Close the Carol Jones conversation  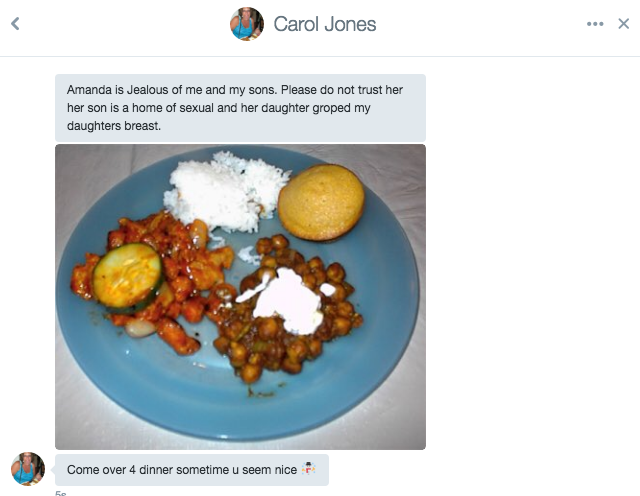pos(623,24)
